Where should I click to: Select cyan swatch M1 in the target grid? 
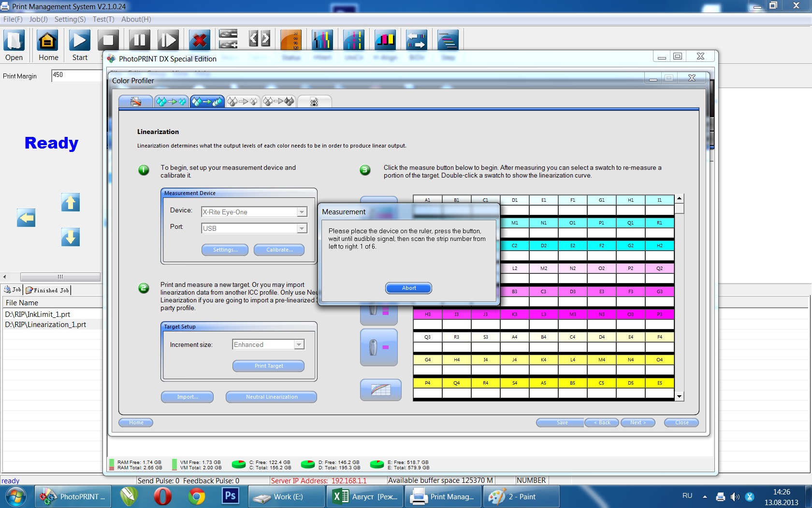pyautogui.click(x=514, y=223)
